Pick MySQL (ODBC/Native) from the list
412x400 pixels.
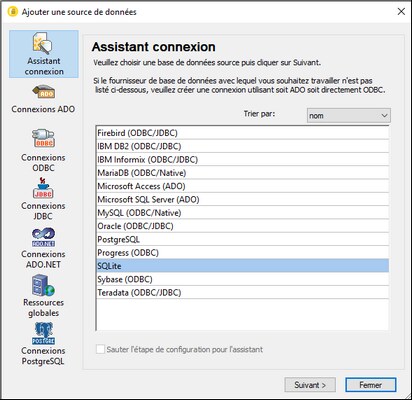[x=242, y=213]
